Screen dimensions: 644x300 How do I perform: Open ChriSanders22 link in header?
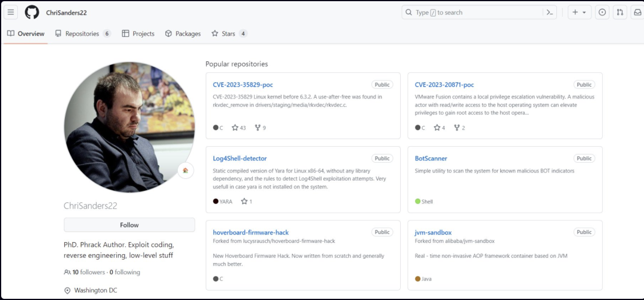[x=67, y=13]
